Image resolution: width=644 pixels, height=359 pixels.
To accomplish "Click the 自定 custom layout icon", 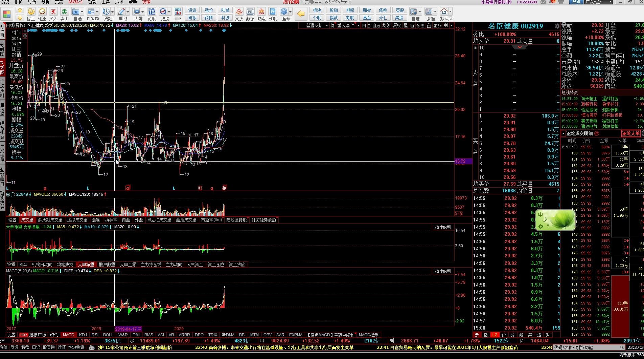I will [413, 12].
